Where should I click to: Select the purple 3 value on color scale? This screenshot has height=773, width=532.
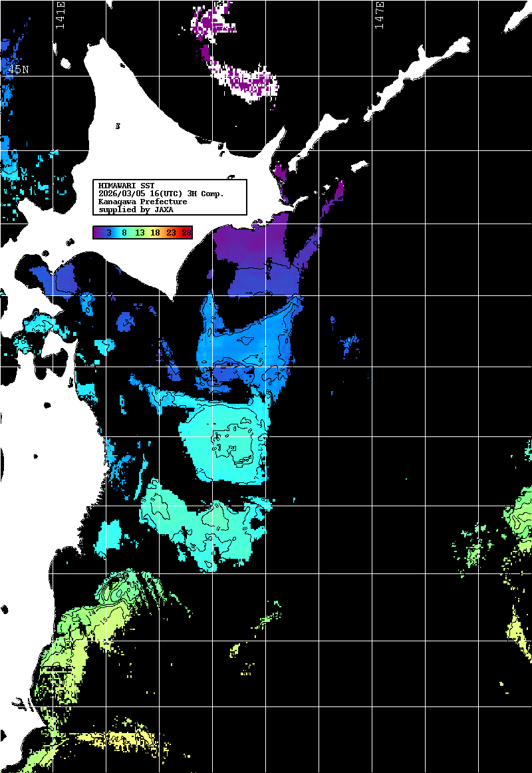[108, 233]
